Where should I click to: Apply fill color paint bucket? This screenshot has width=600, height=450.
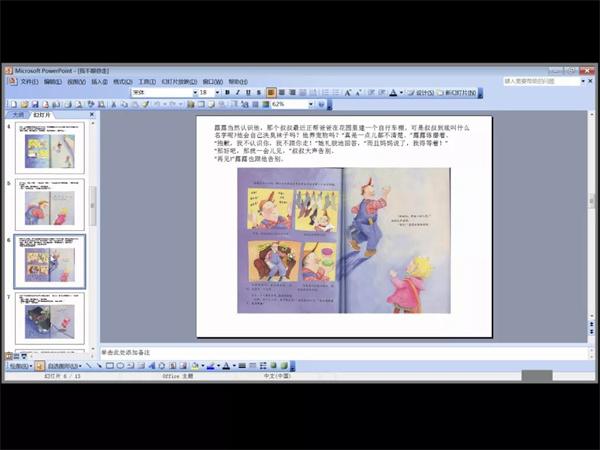pos(195,366)
